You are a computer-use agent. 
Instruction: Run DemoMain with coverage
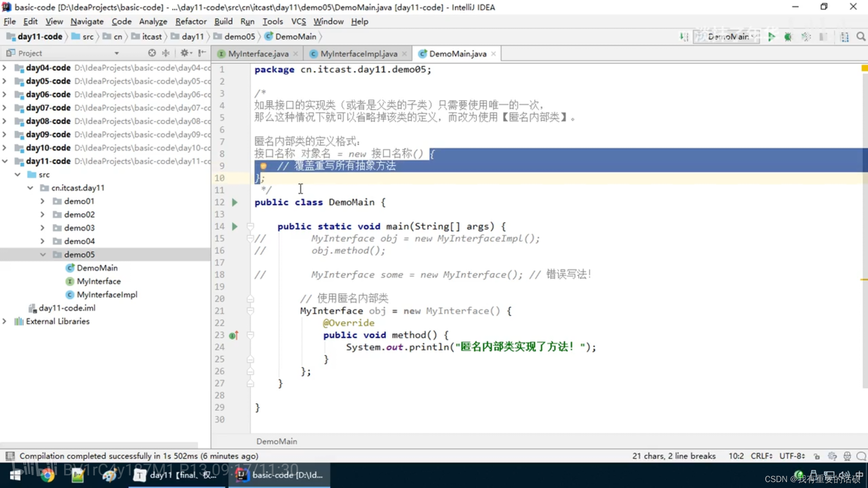click(x=806, y=37)
